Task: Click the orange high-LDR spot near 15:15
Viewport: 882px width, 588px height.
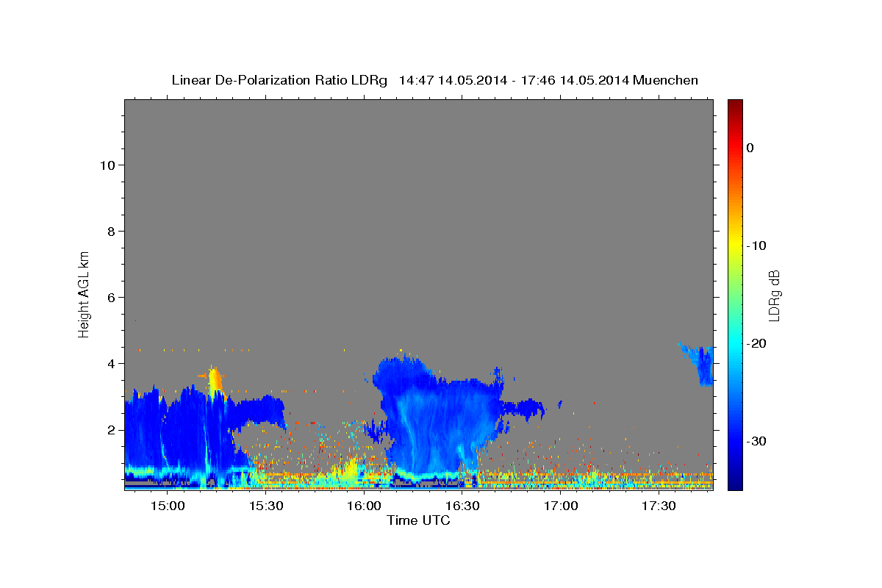Action: (x=214, y=381)
